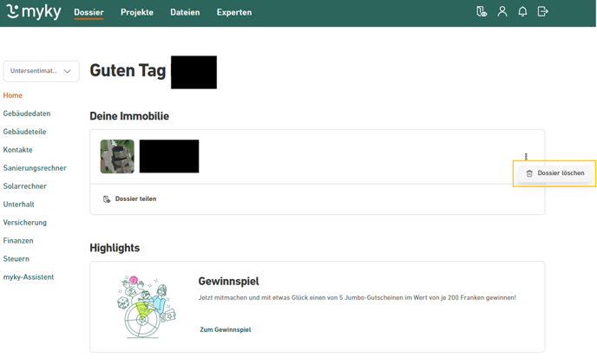The image size is (597, 364).
Task: Open notifications bell icon
Action: [x=522, y=12]
